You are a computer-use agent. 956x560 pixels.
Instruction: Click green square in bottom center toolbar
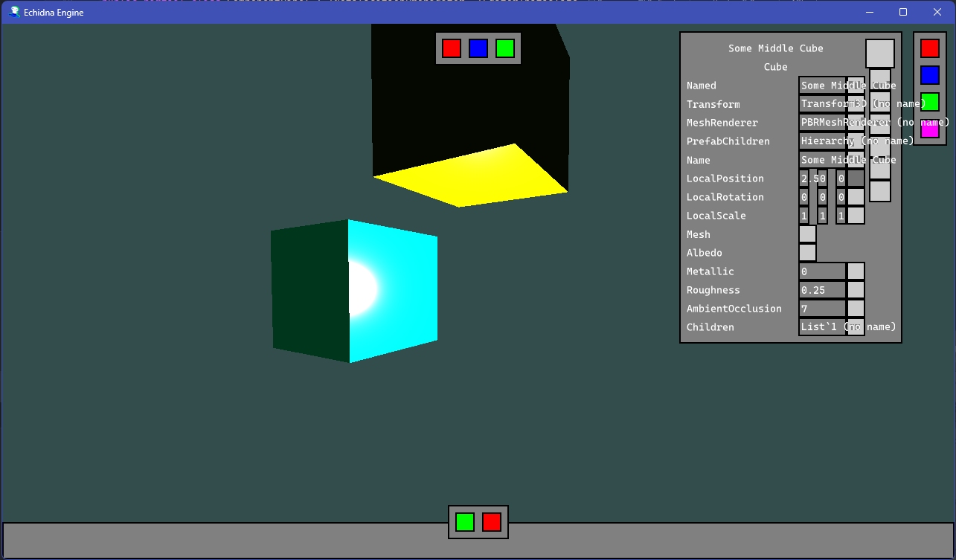coord(465,522)
